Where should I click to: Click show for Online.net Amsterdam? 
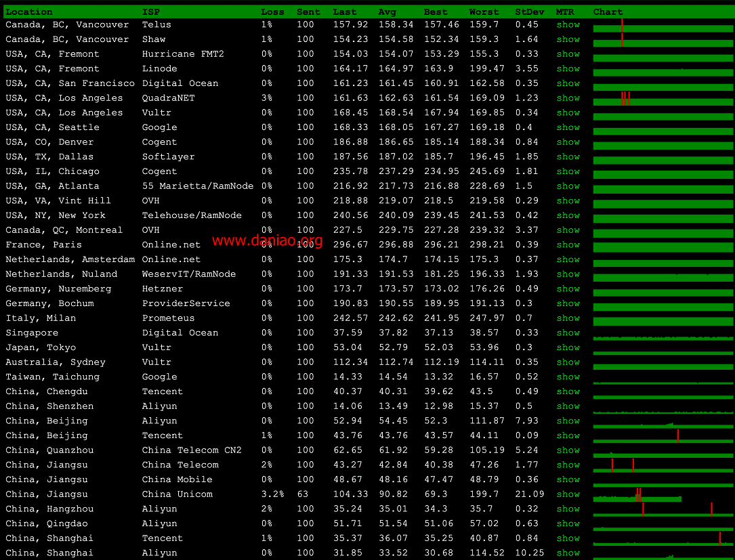point(568,259)
